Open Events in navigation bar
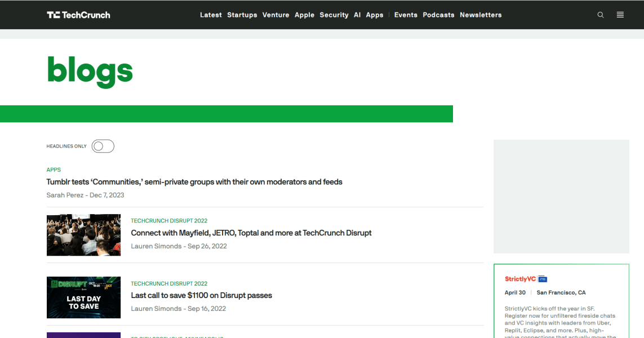Viewport: 644px width, 338px height. click(406, 15)
